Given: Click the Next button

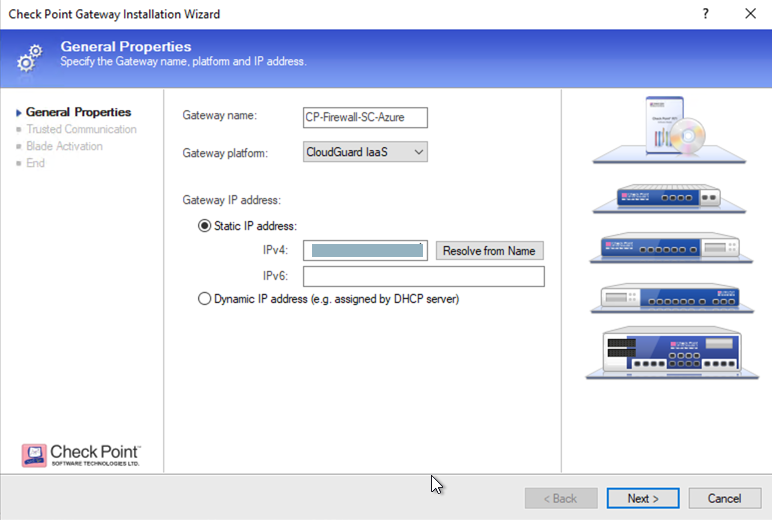Looking at the screenshot, I should [643, 498].
